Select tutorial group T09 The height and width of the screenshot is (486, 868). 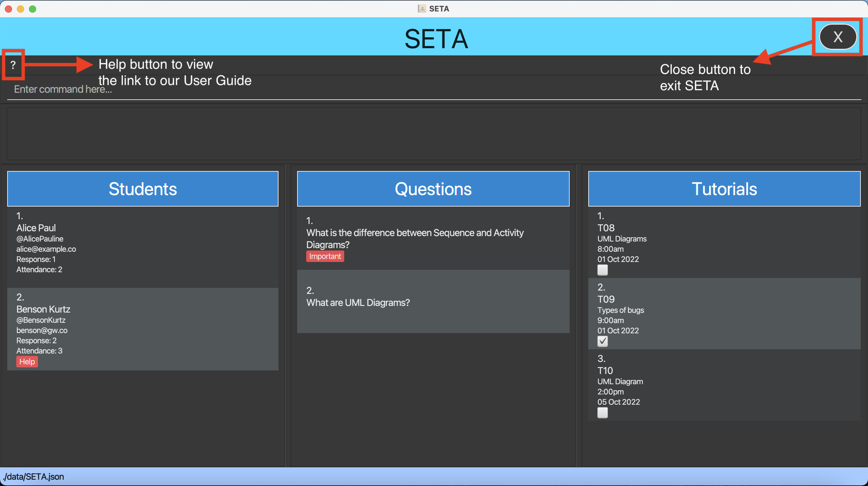(x=606, y=299)
